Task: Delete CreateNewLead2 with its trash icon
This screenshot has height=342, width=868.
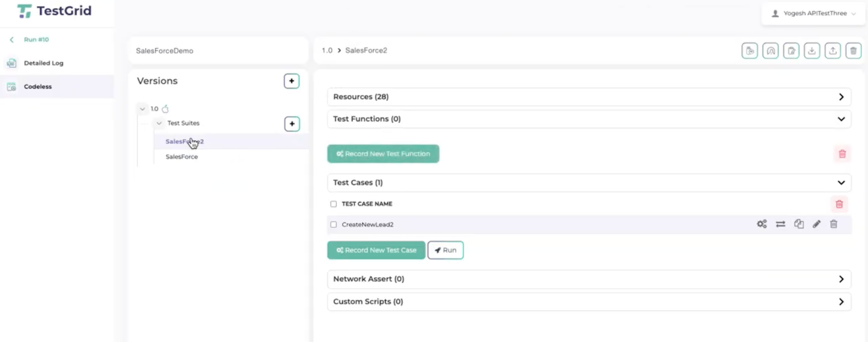Action: point(834,224)
